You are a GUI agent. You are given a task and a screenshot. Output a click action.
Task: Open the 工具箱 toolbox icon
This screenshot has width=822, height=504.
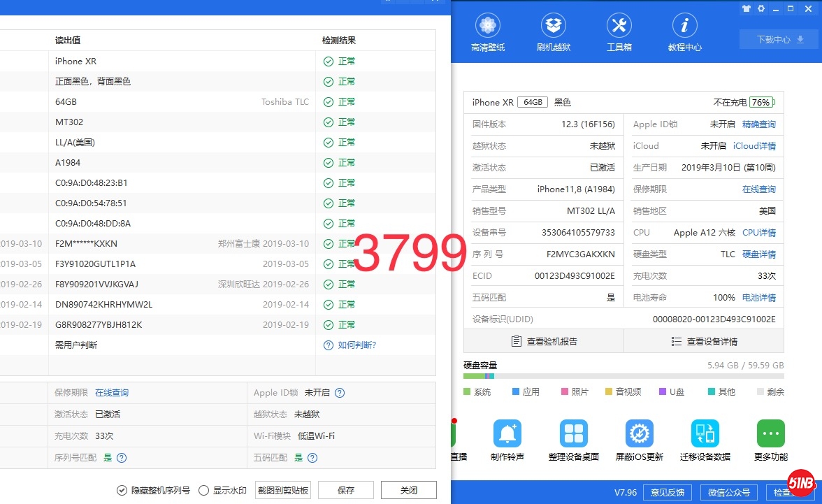[x=619, y=27]
